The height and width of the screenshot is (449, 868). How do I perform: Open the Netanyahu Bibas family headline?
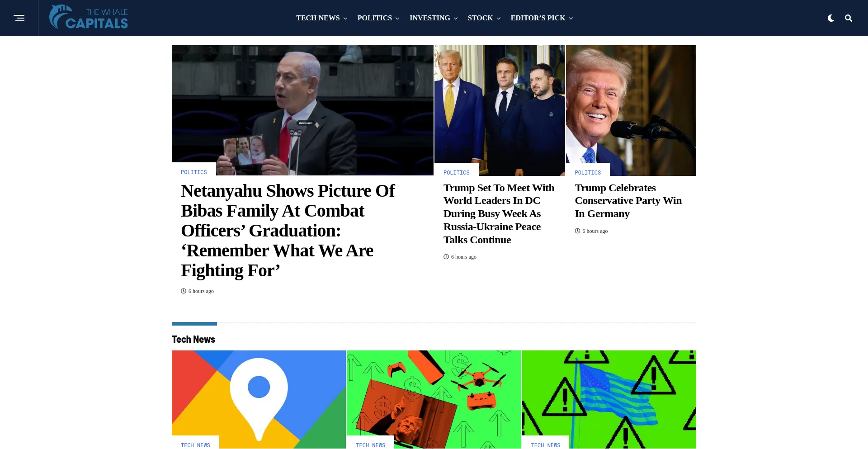[x=288, y=231]
